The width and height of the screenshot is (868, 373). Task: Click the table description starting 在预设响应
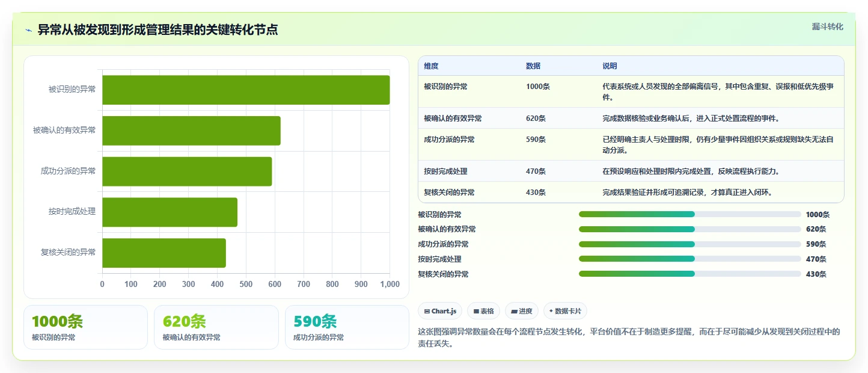(x=691, y=171)
